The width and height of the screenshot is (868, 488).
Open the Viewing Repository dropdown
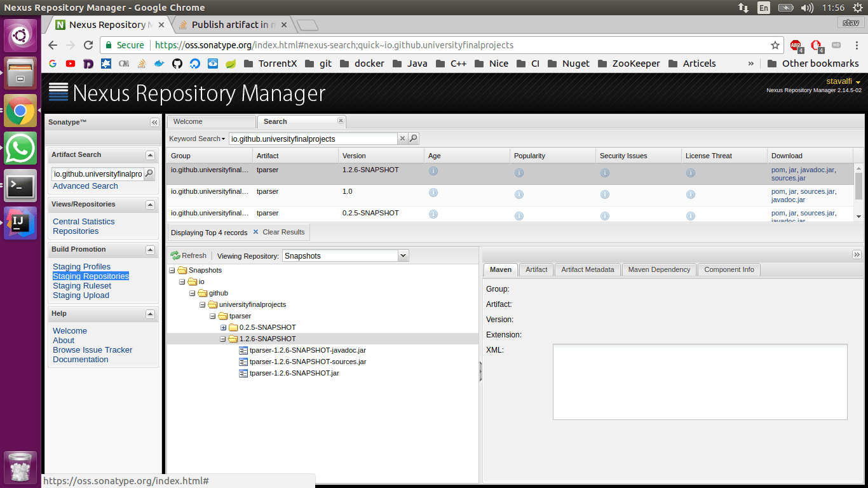coord(403,255)
